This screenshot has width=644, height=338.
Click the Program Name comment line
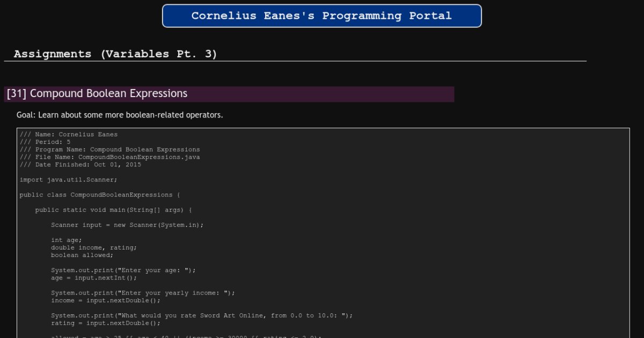point(109,150)
